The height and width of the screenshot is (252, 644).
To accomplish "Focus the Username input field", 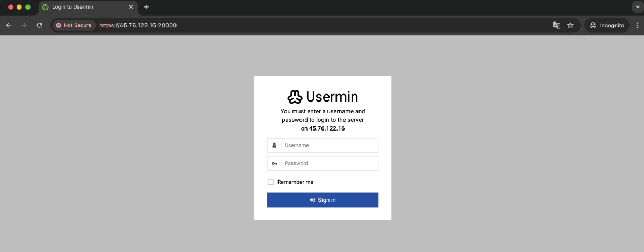I will click(323, 145).
